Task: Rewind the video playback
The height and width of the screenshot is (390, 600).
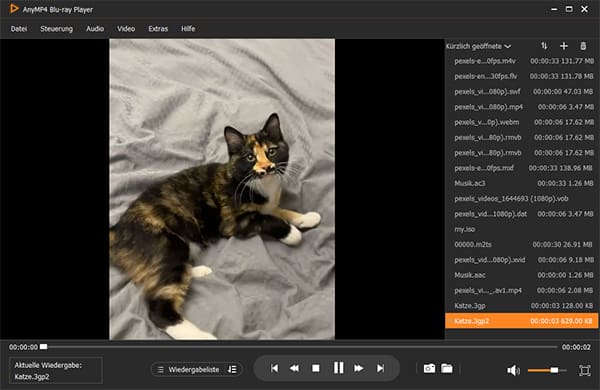Action: click(294, 368)
